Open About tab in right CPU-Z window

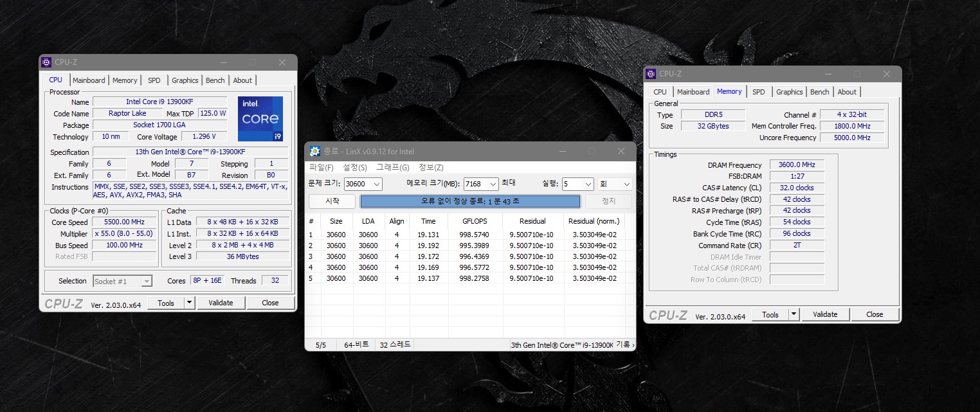point(847,92)
